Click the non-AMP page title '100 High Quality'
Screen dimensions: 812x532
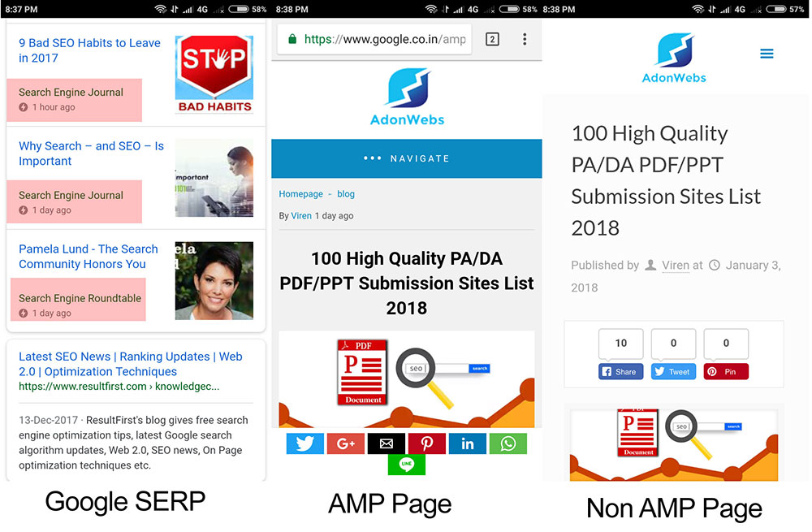click(x=666, y=181)
